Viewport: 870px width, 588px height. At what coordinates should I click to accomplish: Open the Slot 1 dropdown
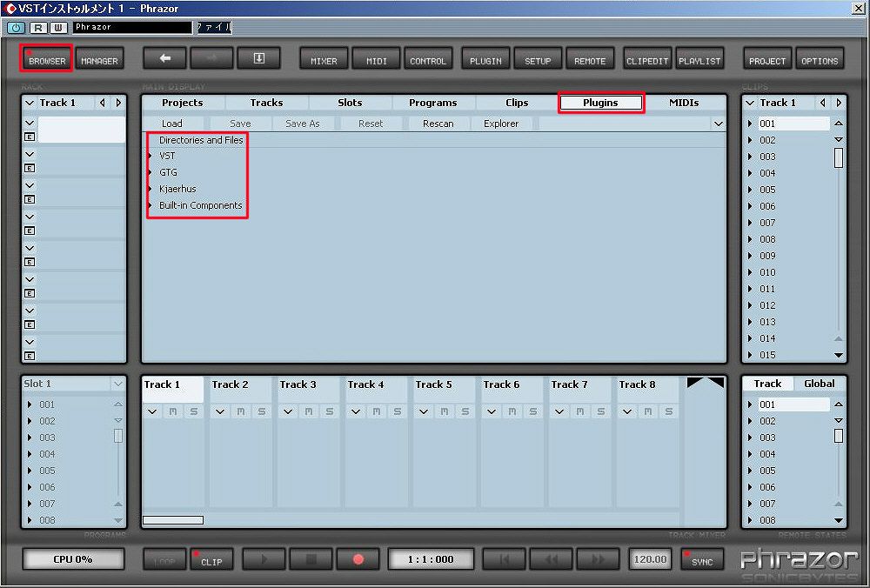(x=117, y=384)
